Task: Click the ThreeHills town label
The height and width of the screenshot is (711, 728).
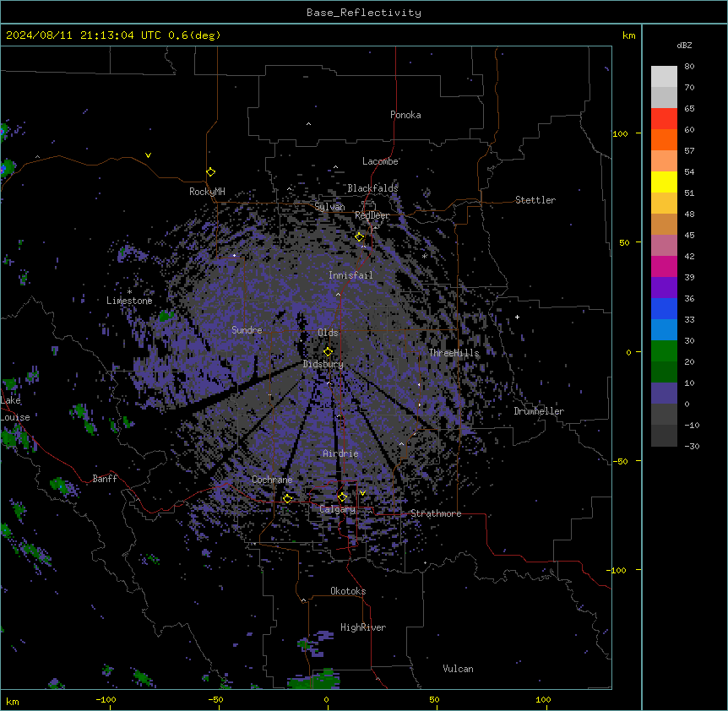Action: (454, 353)
